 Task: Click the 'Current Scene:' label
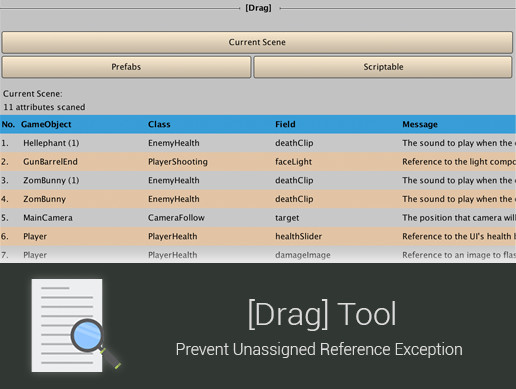[33, 94]
